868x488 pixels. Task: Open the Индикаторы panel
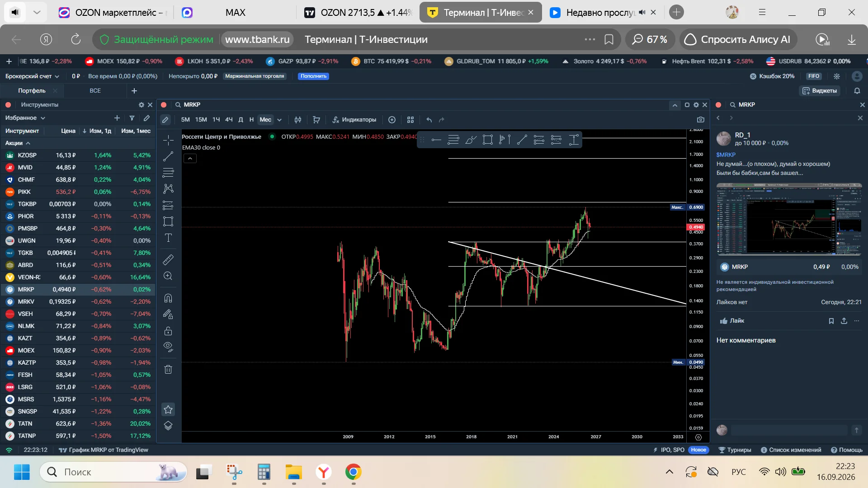point(354,120)
